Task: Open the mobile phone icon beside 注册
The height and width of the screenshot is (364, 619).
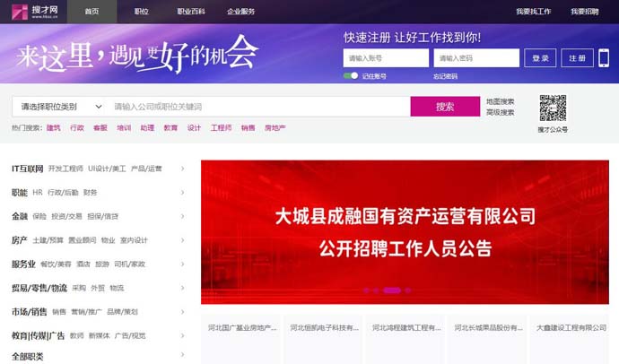Action: [604, 58]
